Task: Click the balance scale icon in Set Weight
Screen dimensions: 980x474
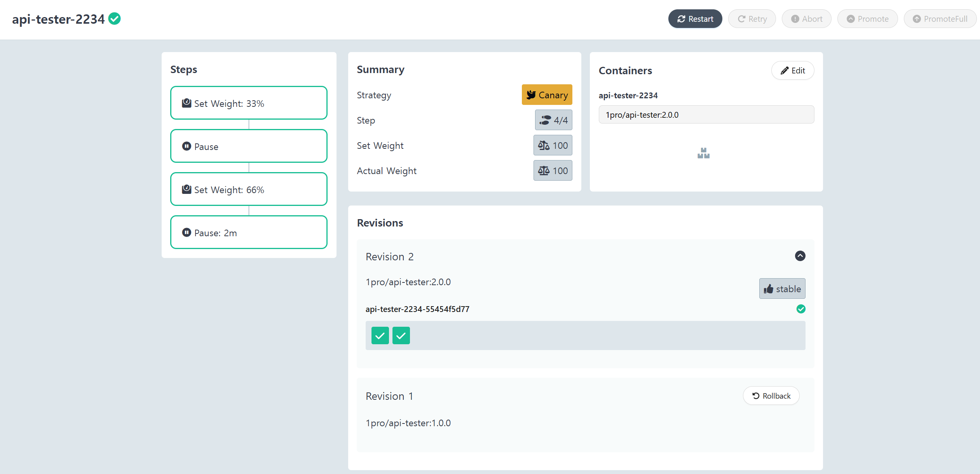Action: [543, 145]
